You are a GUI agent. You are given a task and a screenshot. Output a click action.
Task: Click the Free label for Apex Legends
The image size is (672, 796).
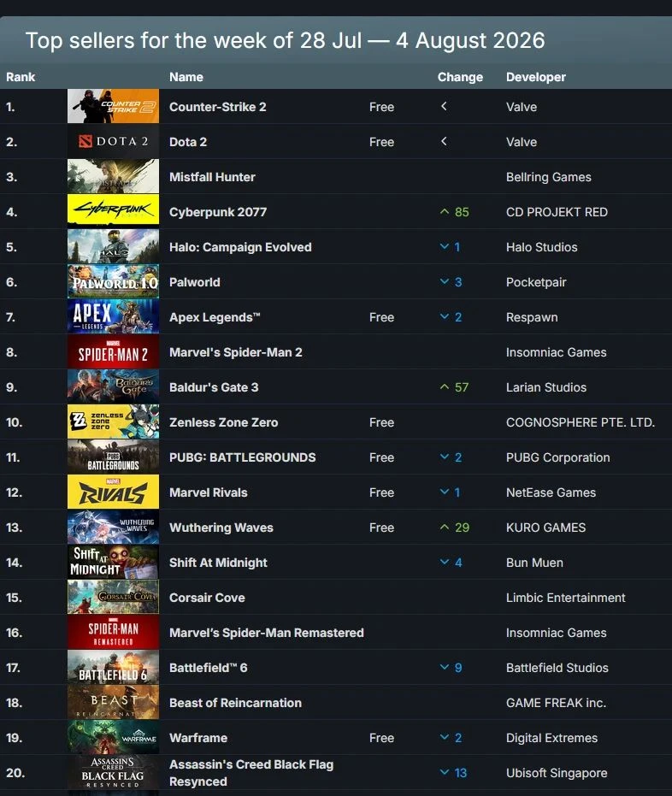[x=381, y=316]
